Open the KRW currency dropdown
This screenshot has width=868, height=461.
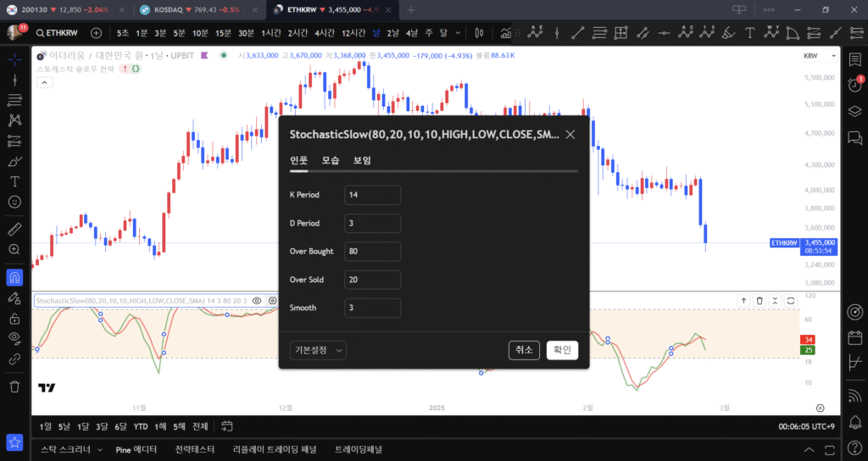[820, 56]
